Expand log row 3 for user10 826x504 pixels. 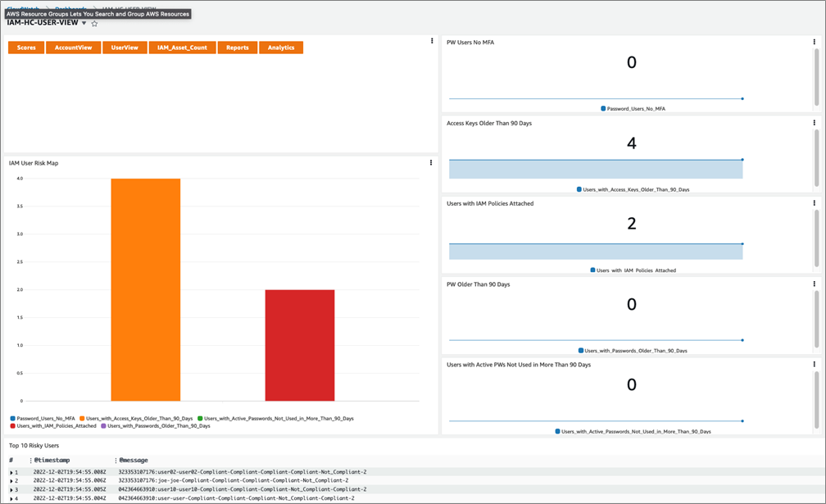[11, 490]
